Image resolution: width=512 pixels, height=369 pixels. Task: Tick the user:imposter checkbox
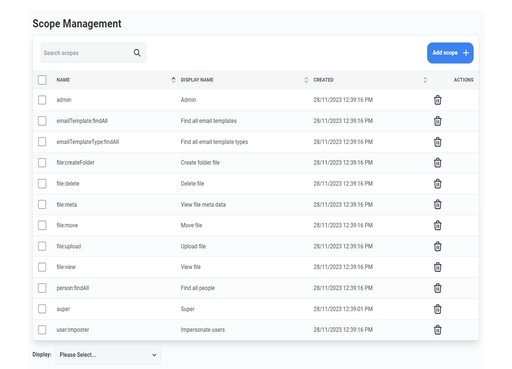click(x=42, y=330)
